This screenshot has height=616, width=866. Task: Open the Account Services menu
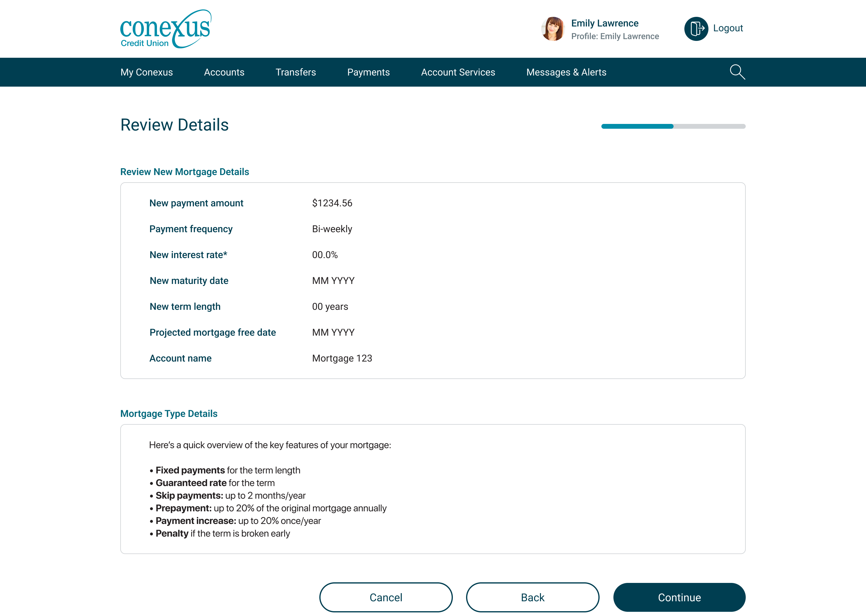pos(458,72)
